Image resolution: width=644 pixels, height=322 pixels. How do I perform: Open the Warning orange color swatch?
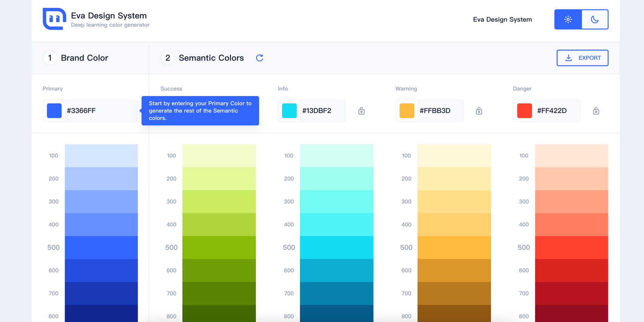click(x=407, y=111)
